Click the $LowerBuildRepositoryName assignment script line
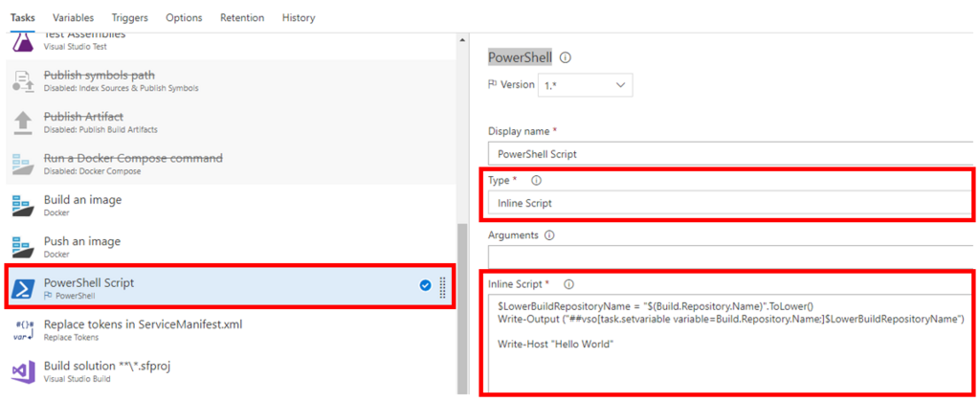This screenshot has height=402, width=980. click(657, 306)
